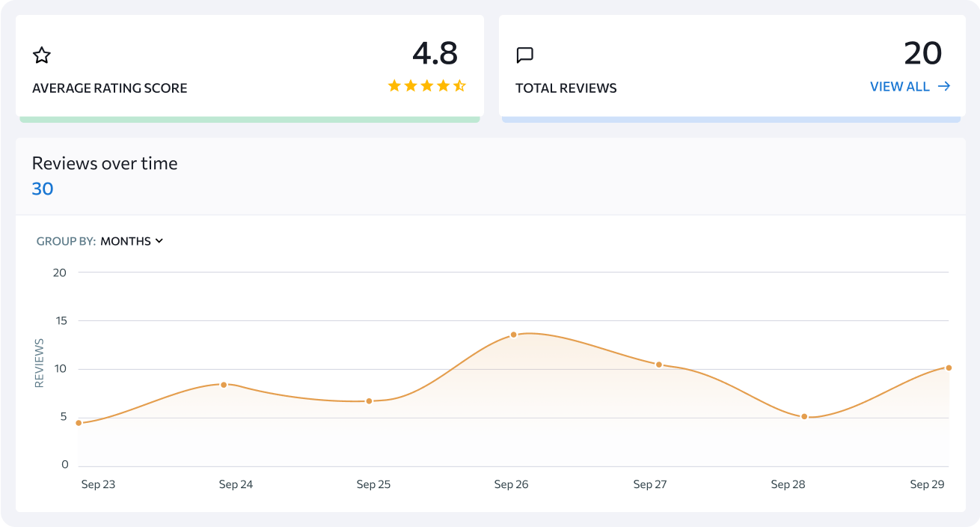The width and height of the screenshot is (980, 527).
Task: Open the View All reviews link
Action: pyautogui.click(x=910, y=86)
